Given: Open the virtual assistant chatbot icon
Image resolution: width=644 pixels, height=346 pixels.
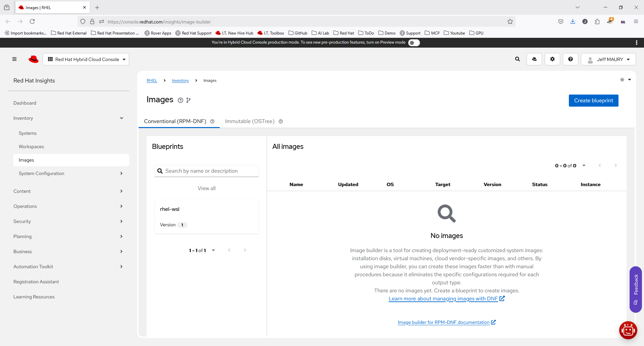Looking at the screenshot, I should point(628,330).
